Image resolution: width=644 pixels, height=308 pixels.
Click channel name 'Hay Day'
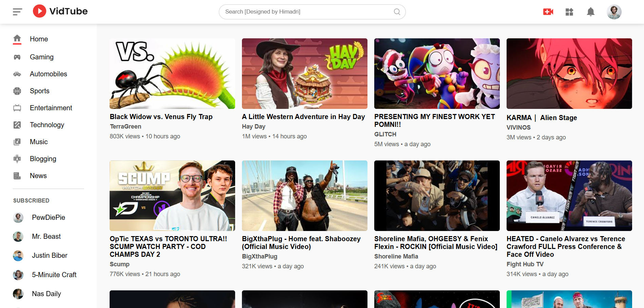tap(254, 127)
